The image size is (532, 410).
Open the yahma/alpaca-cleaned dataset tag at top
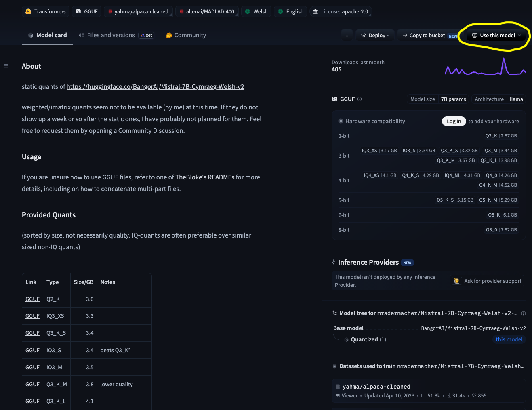pos(138,11)
